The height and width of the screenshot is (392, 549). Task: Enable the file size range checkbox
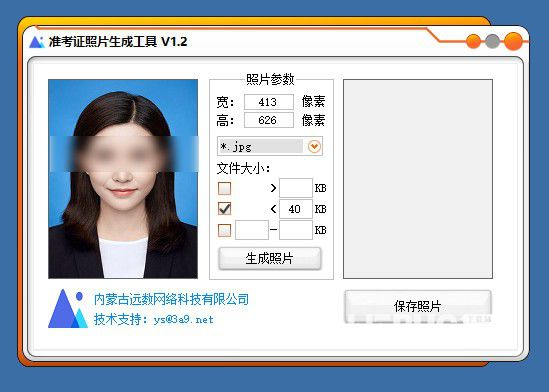[x=224, y=230]
